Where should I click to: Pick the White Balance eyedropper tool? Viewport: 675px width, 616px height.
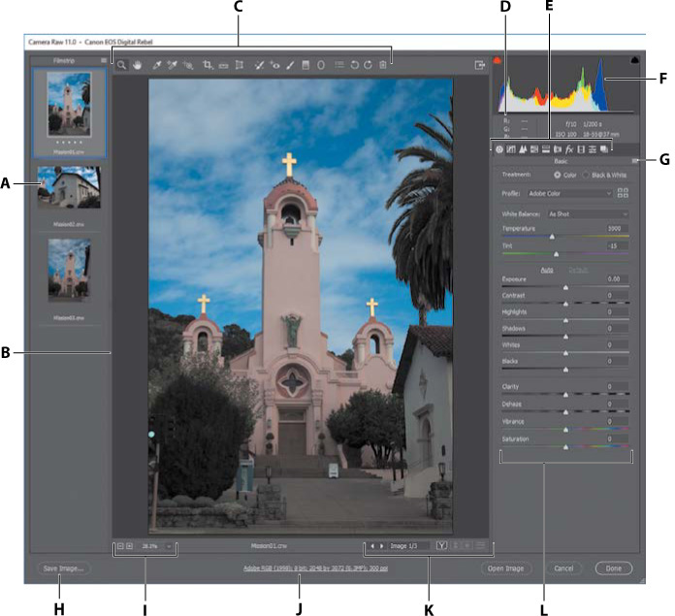156,66
